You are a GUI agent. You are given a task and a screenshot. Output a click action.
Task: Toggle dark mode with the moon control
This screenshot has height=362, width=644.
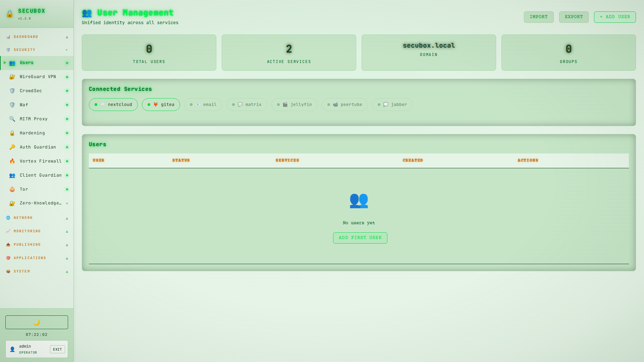point(37,322)
